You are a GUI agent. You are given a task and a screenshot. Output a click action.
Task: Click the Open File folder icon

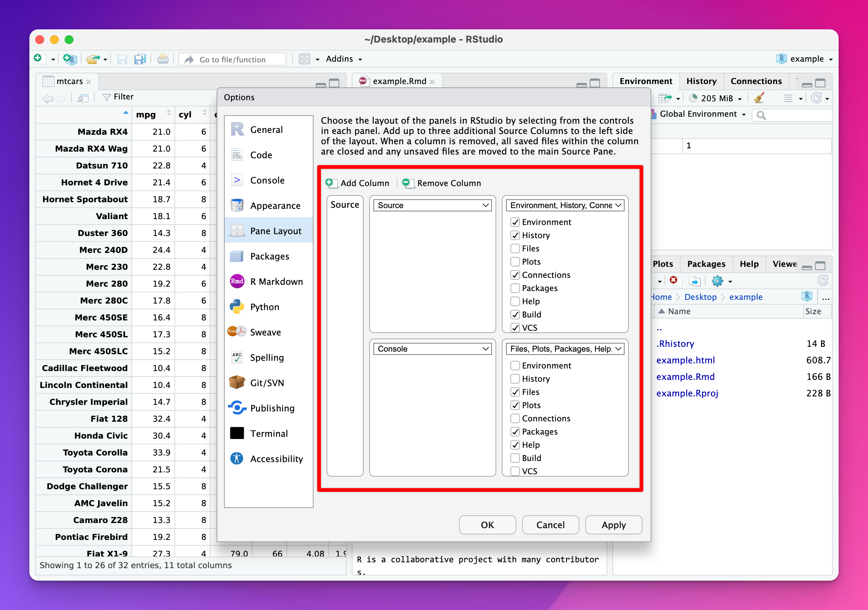pos(93,59)
